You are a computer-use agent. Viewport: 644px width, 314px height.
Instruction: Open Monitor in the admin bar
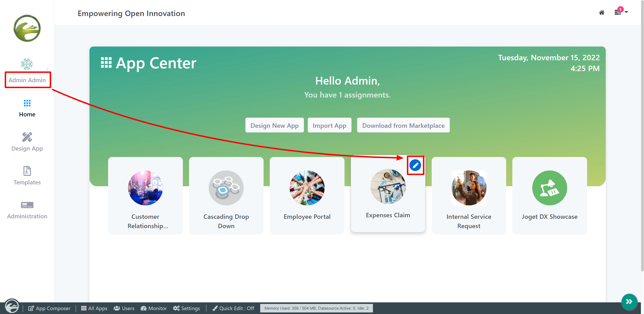click(x=154, y=308)
